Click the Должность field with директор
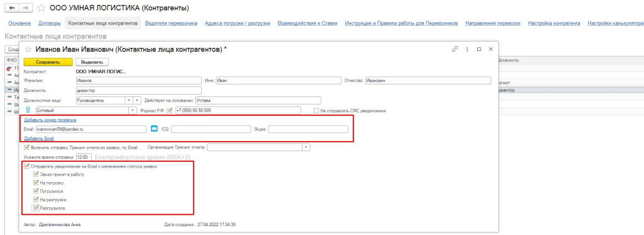The image size is (644, 235). [139, 91]
